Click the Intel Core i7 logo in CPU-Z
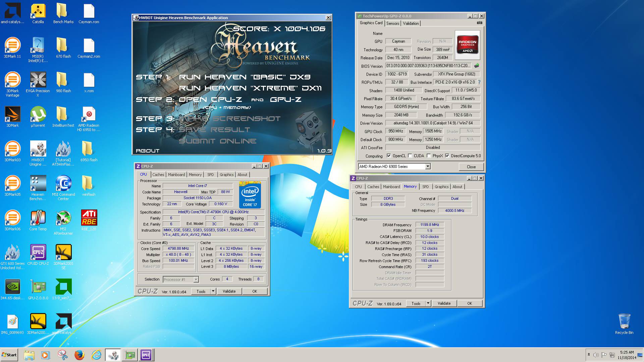The width and height of the screenshot is (644, 362). (x=250, y=195)
